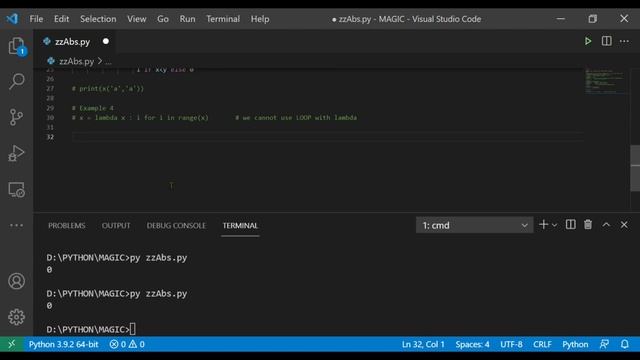Screen dimensions: 640x360
Task: Open the Remote Explorer view
Action: coord(16,189)
